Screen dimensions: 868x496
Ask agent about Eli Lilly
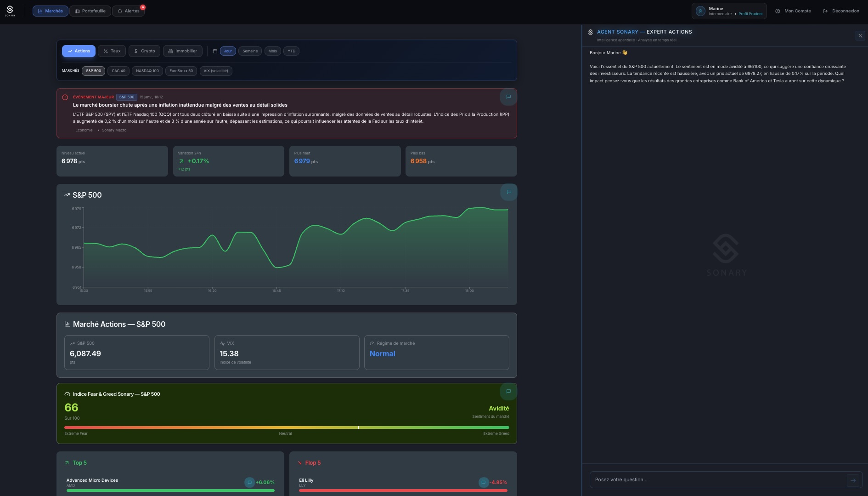pyautogui.click(x=483, y=482)
